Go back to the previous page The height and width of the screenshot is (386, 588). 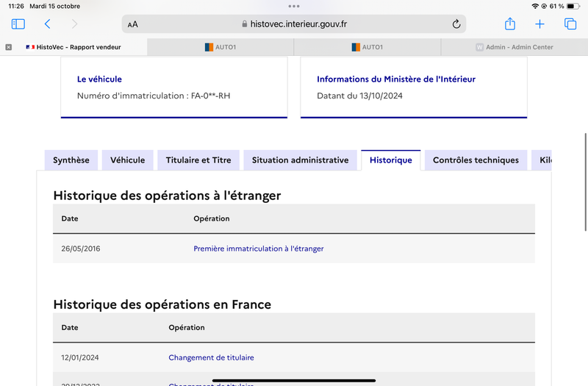pyautogui.click(x=47, y=24)
